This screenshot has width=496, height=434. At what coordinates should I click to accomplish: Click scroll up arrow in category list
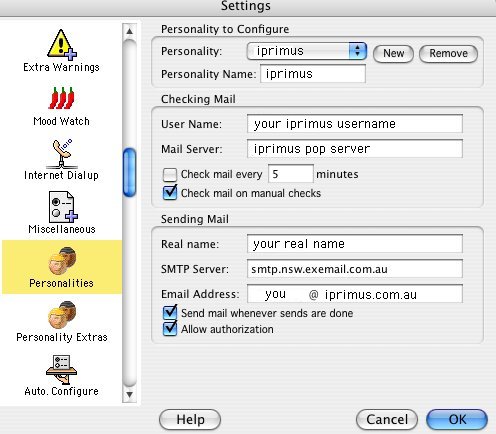pyautogui.click(x=130, y=31)
